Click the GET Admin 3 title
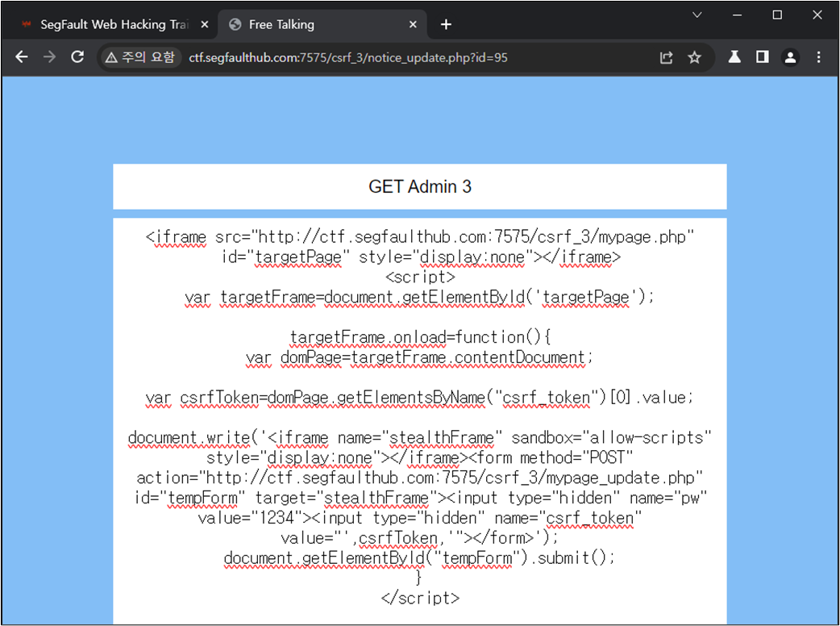This screenshot has width=840, height=626. [x=420, y=186]
